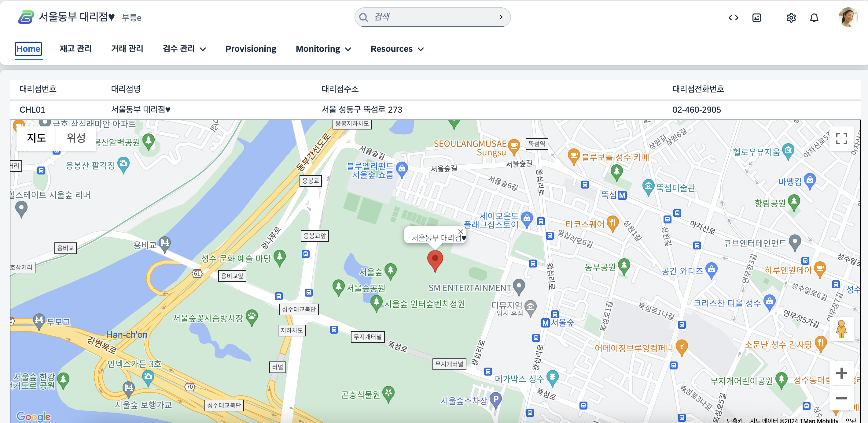Toggle fullscreen map view

pos(841,138)
